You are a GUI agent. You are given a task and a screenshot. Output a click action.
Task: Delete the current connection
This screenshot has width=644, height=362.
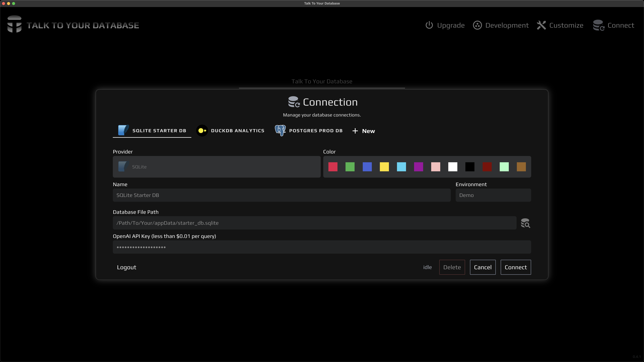point(452,267)
